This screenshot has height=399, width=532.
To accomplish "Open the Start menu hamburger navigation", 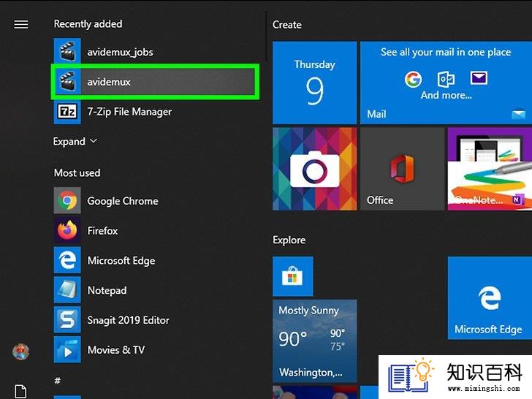I will (21, 24).
